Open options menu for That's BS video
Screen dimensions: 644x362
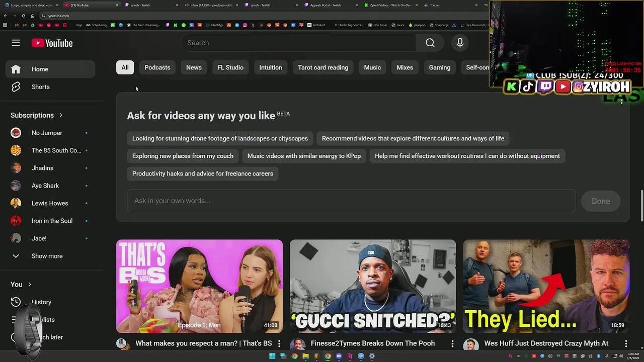click(279, 343)
